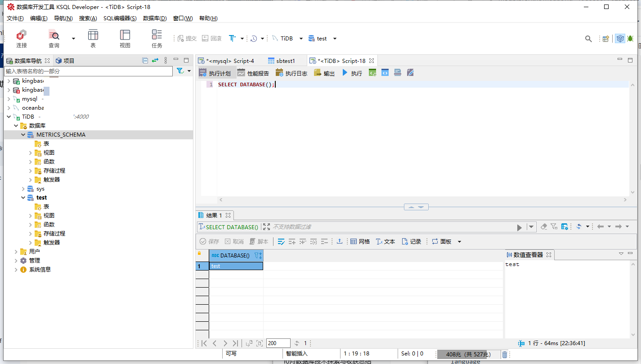Image resolution: width=641 pixels, height=364 pixels.
Task: Click the open perspective icon
Action: [x=606, y=39]
